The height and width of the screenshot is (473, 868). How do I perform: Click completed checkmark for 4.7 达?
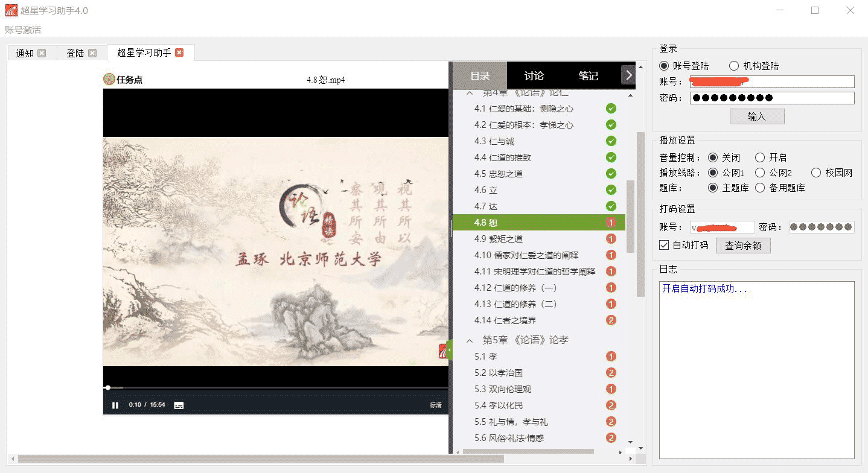tap(611, 206)
